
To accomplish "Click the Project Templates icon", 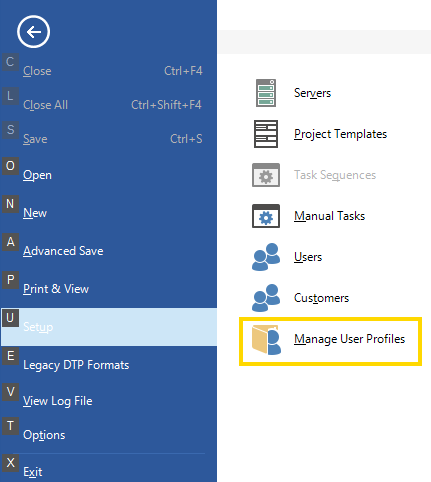I will tap(266, 134).
